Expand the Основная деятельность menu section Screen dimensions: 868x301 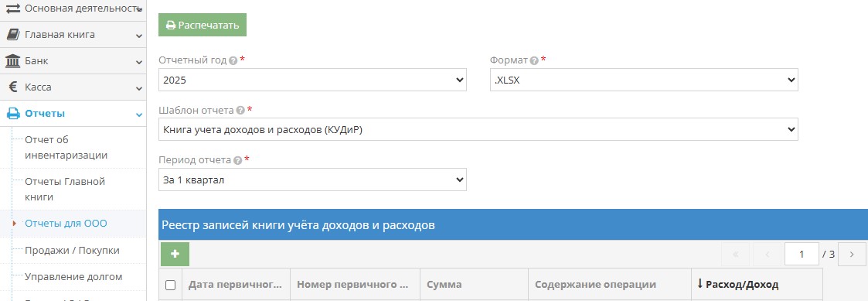(x=139, y=9)
